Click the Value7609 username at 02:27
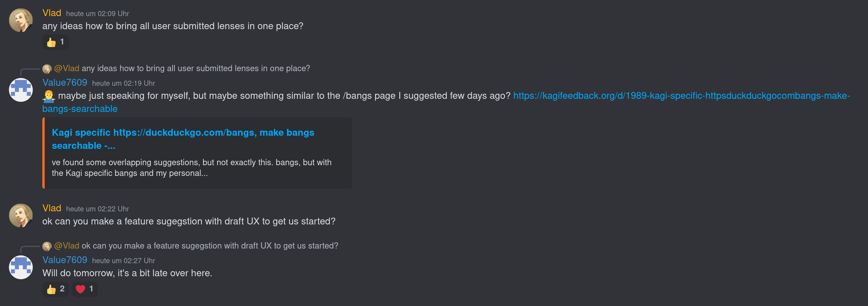The image size is (868, 306). pyautogui.click(x=65, y=260)
